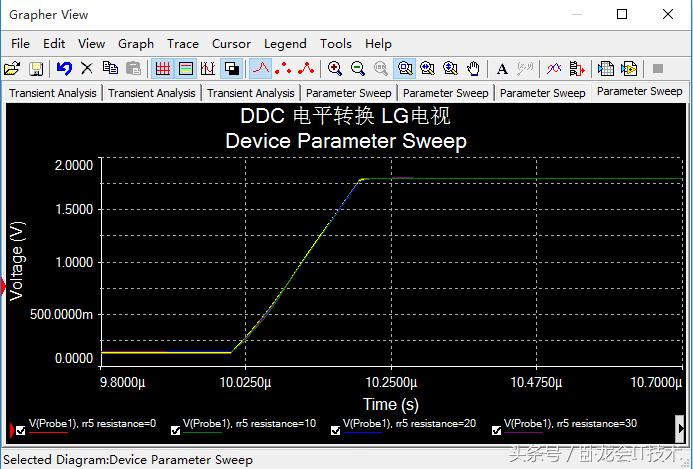Viewport: 693px width, 469px height.
Task: Select the Pan hand tool icon
Action: (x=473, y=69)
